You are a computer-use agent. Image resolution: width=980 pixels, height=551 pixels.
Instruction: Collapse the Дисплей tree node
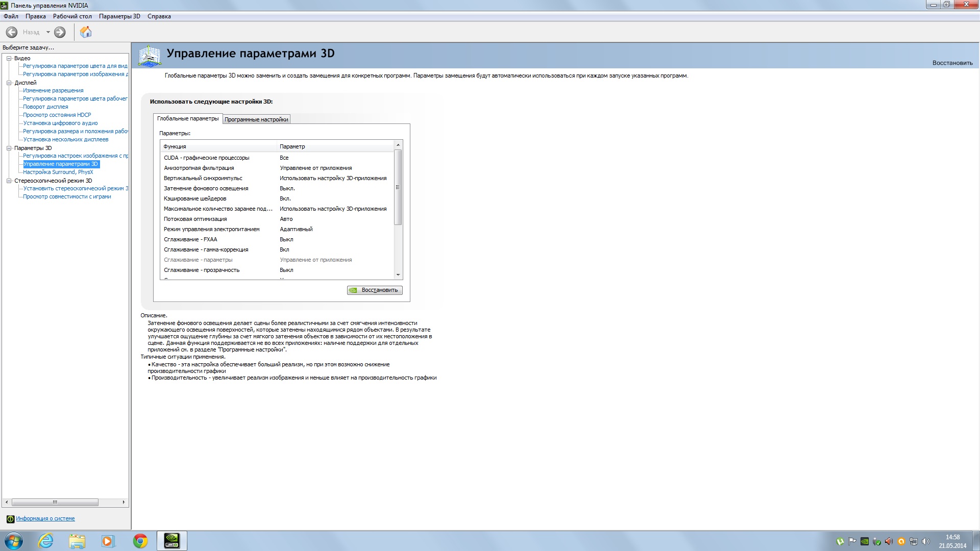[x=9, y=83]
